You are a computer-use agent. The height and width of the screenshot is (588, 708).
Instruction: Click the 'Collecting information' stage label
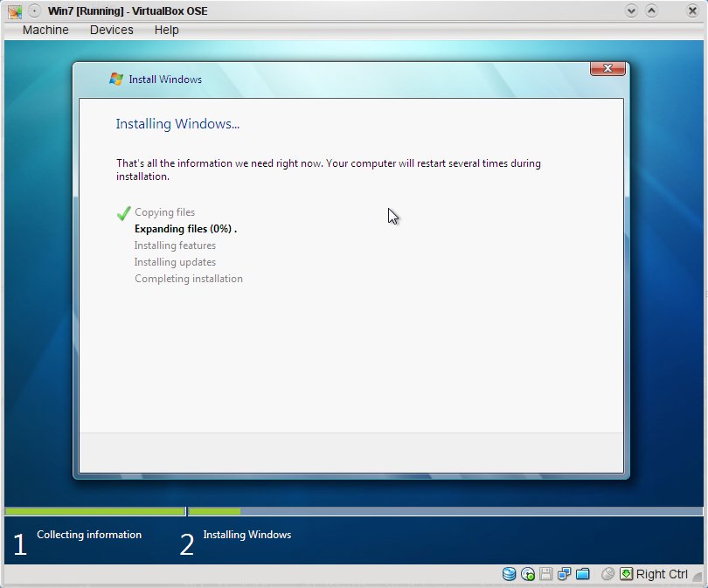[89, 535]
